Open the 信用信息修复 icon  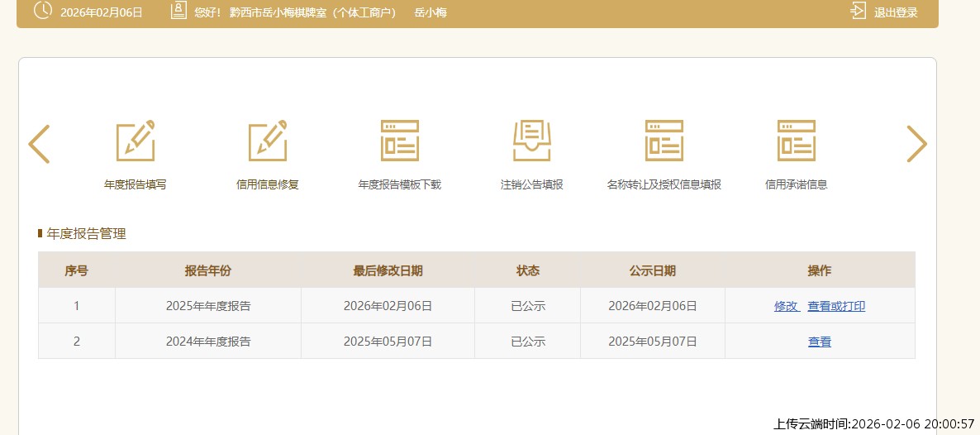tap(268, 141)
